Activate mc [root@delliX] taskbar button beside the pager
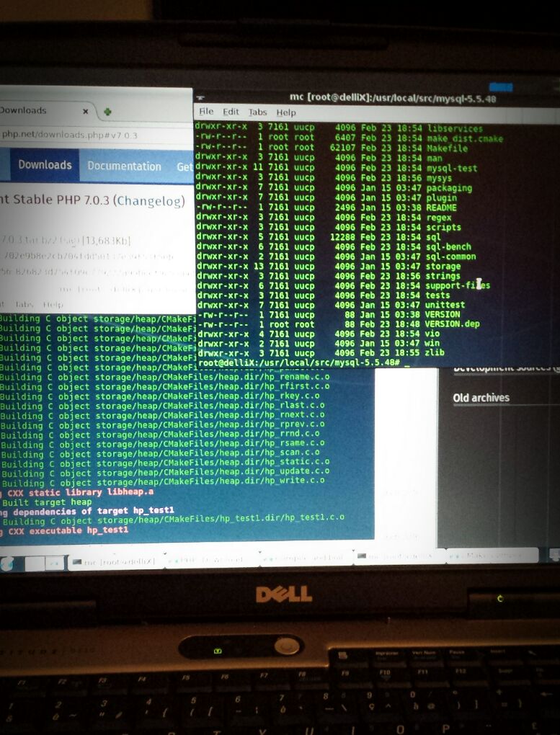The image size is (560, 735). (x=115, y=561)
